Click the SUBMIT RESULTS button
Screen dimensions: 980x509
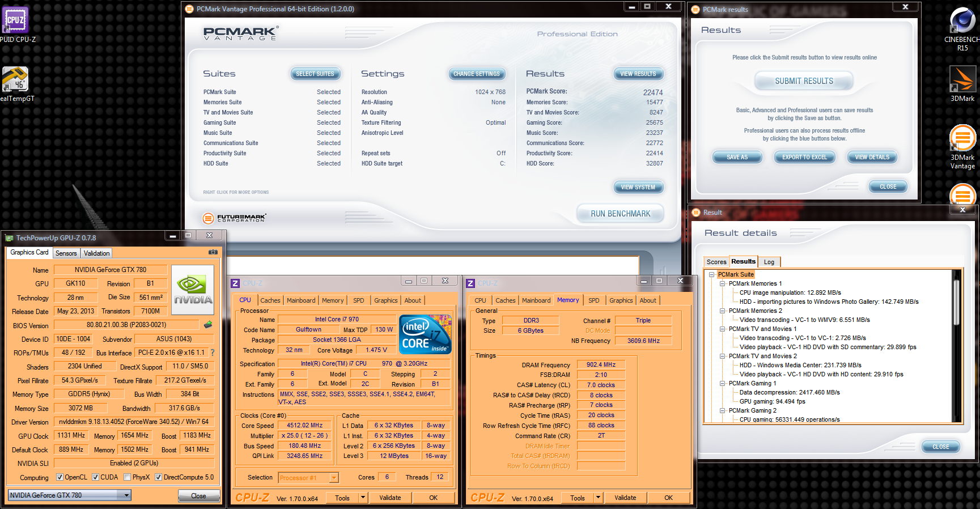pyautogui.click(x=804, y=81)
